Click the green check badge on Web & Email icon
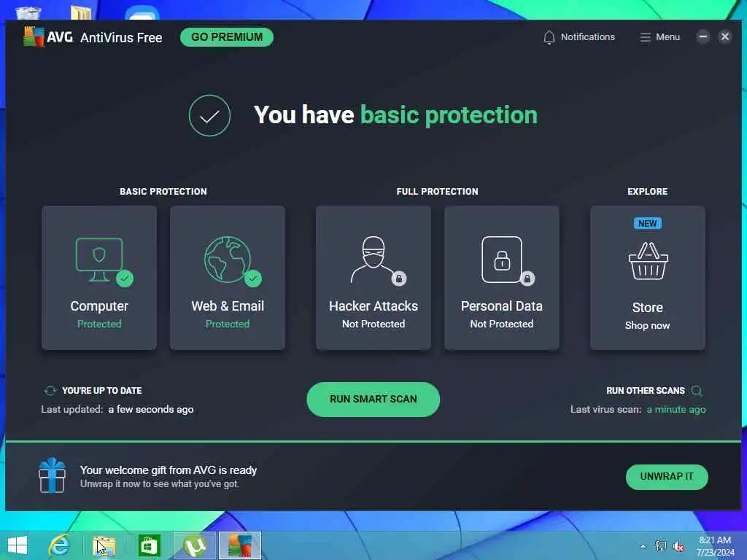 click(x=253, y=278)
